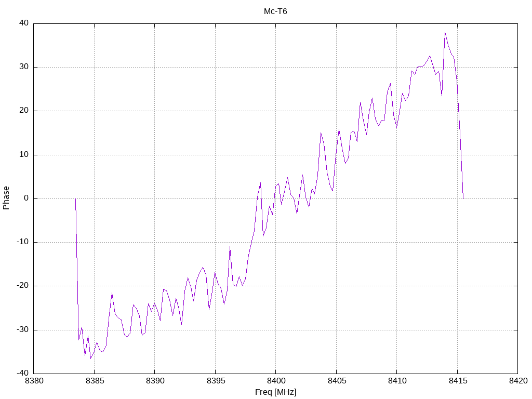The image size is (532, 399).
Task: Click the y-axis tick label 0
Action: (26, 198)
